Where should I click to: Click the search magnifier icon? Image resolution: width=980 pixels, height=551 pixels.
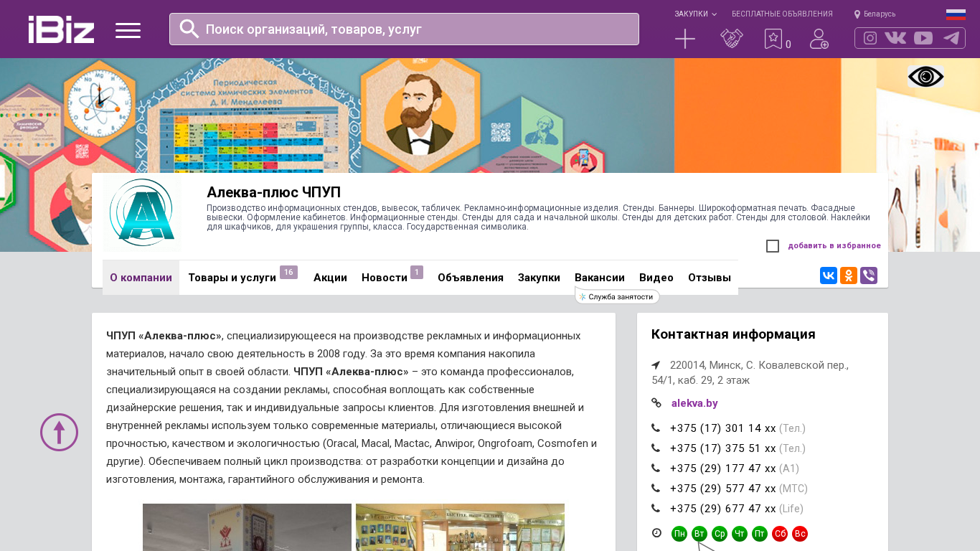click(x=189, y=29)
